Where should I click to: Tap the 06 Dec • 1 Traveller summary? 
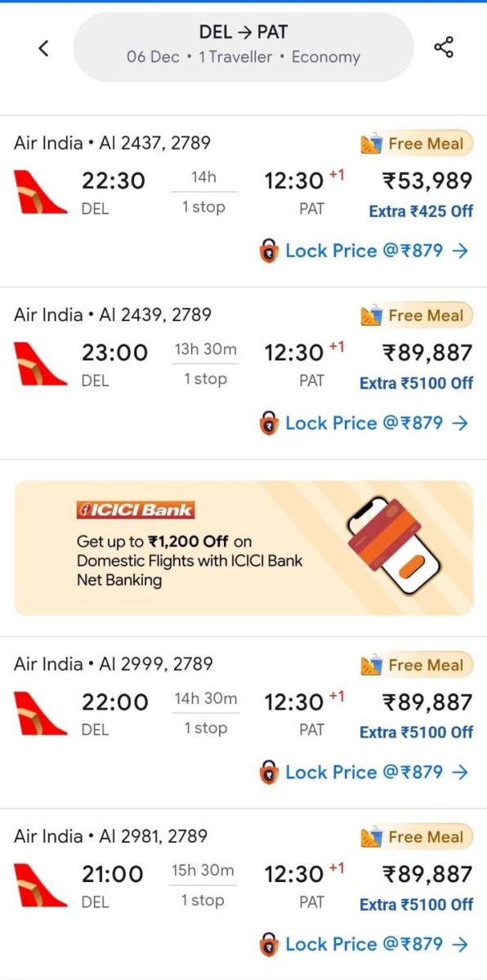point(243,57)
